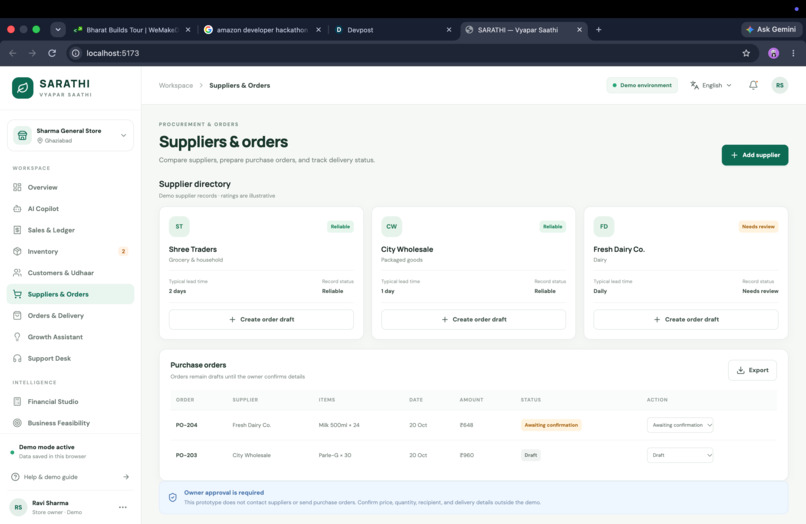Click the Sharma General Store shop icon
This screenshot has width=806, height=524.
22,135
